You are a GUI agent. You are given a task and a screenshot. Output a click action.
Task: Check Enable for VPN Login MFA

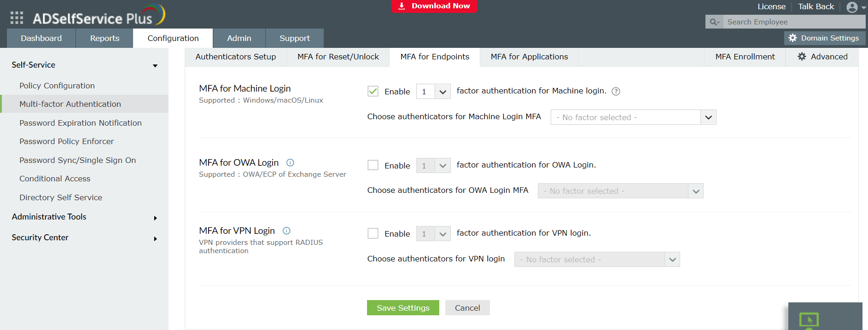pyautogui.click(x=373, y=233)
